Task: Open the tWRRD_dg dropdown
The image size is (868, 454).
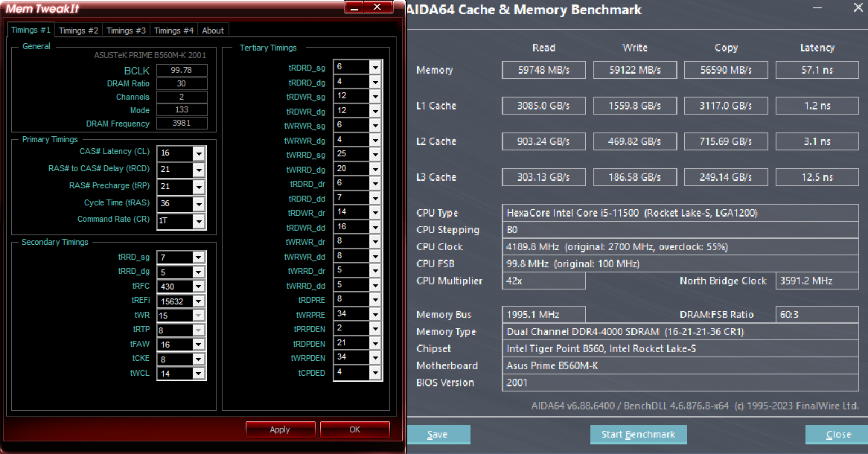Action: click(375, 169)
